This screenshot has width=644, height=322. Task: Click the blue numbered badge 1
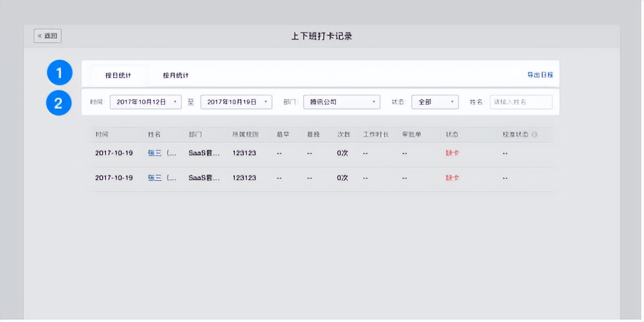pos(59,71)
